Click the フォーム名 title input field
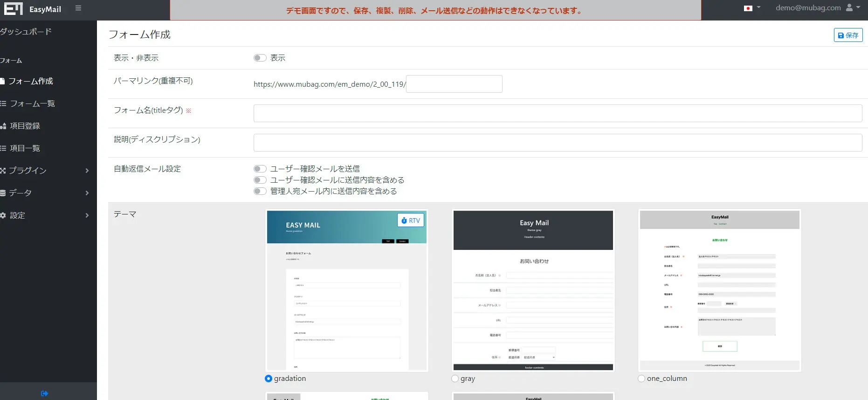Screen dimensions: 868x400 pyautogui.click(x=558, y=113)
